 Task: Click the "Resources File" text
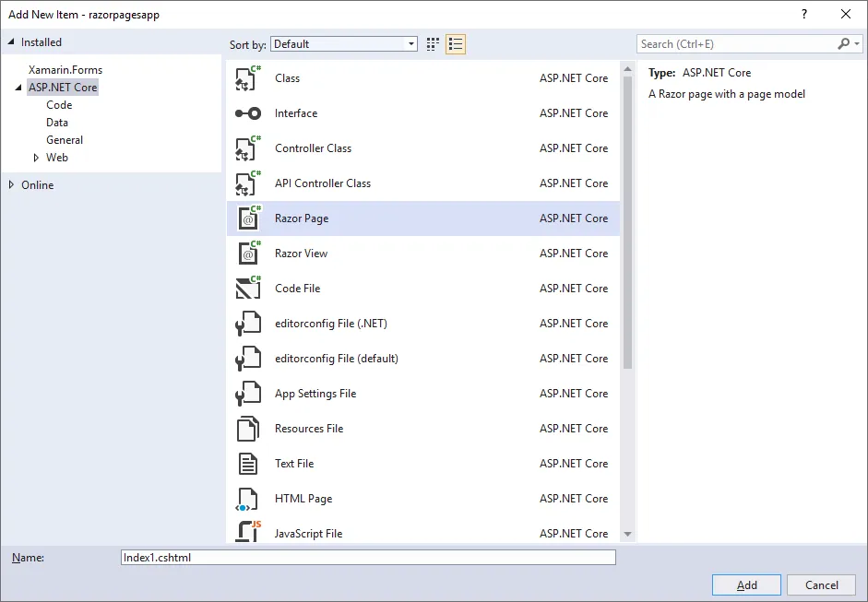tap(309, 429)
